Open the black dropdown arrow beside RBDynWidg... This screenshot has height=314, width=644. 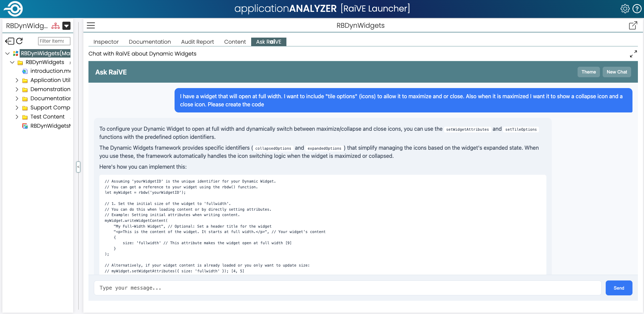67,26
